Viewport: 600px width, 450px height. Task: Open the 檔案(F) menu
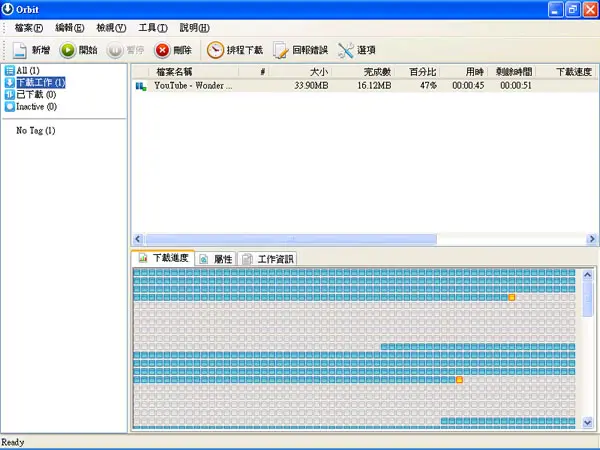[29, 28]
